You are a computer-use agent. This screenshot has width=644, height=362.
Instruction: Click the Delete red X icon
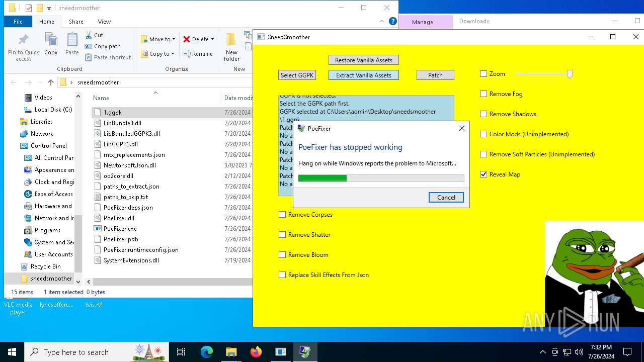pos(187,39)
